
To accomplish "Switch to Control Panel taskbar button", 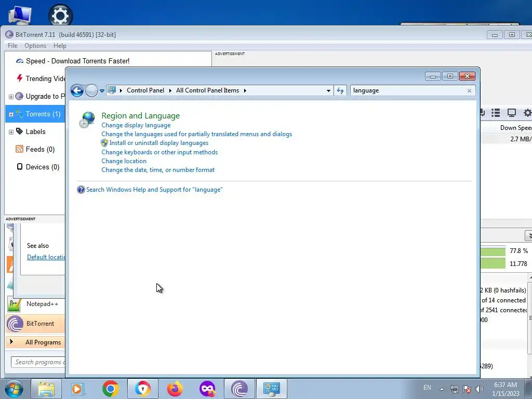I will click(271, 389).
